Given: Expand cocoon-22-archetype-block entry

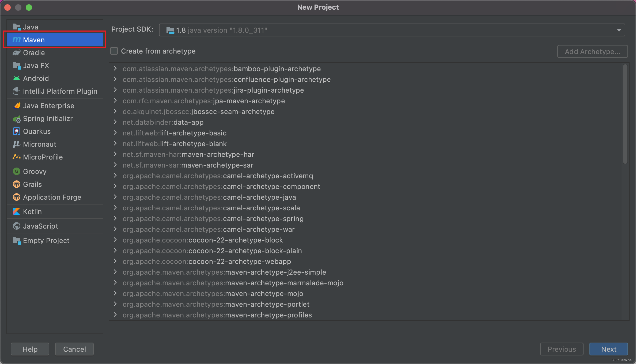Looking at the screenshot, I should pyautogui.click(x=115, y=240).
